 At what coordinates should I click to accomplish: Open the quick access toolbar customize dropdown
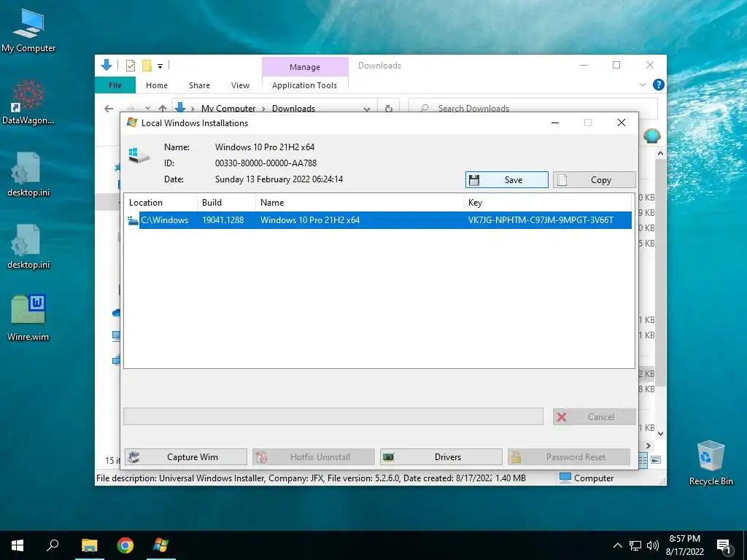[x=160, y=66]
